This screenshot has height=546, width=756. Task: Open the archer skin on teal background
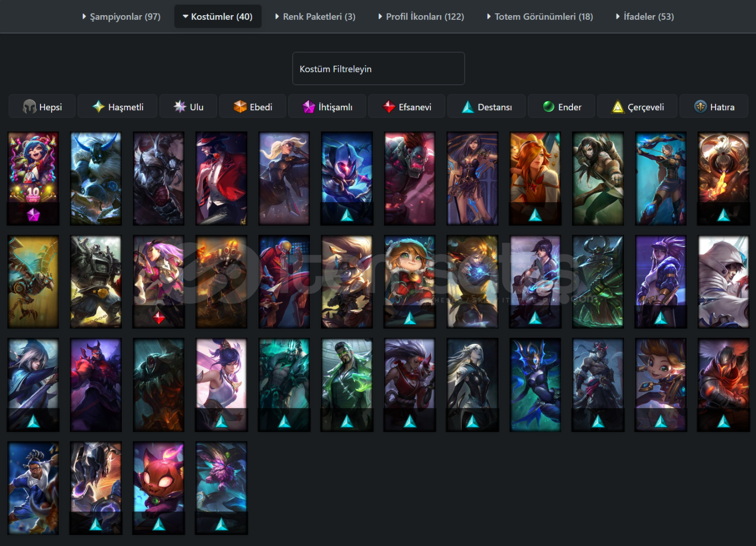pos(660,178)
